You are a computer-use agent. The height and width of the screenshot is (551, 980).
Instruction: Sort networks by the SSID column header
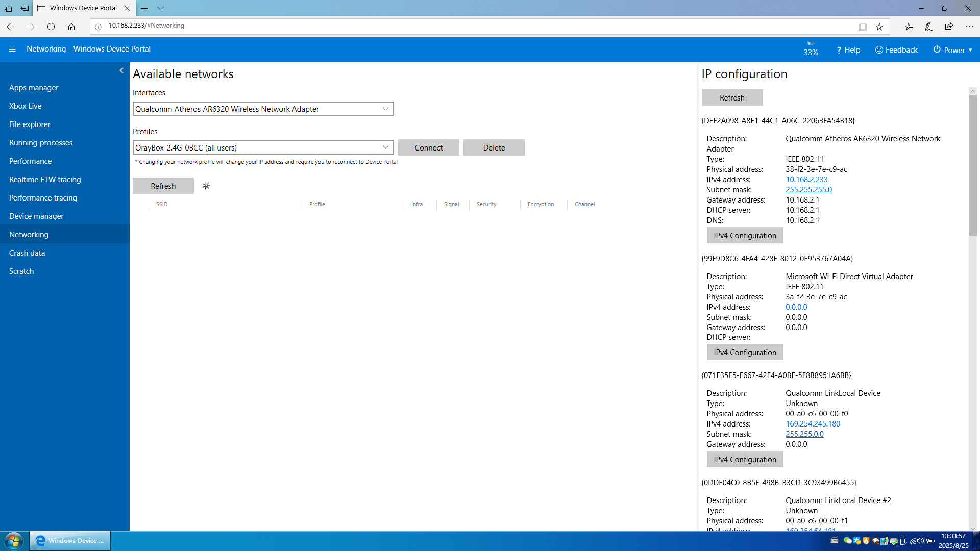[162, 204]
